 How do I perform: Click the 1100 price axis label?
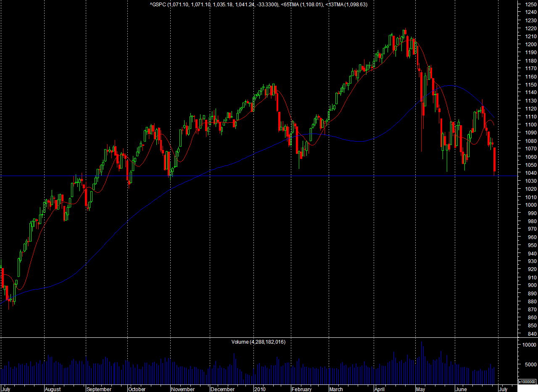[530, 125]
